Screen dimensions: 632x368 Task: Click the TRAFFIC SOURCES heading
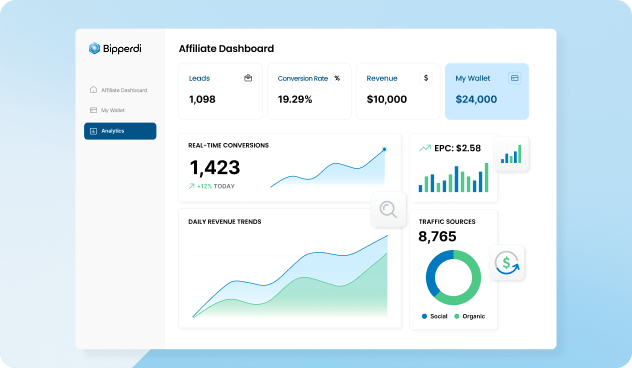click(x=447, y=221)
